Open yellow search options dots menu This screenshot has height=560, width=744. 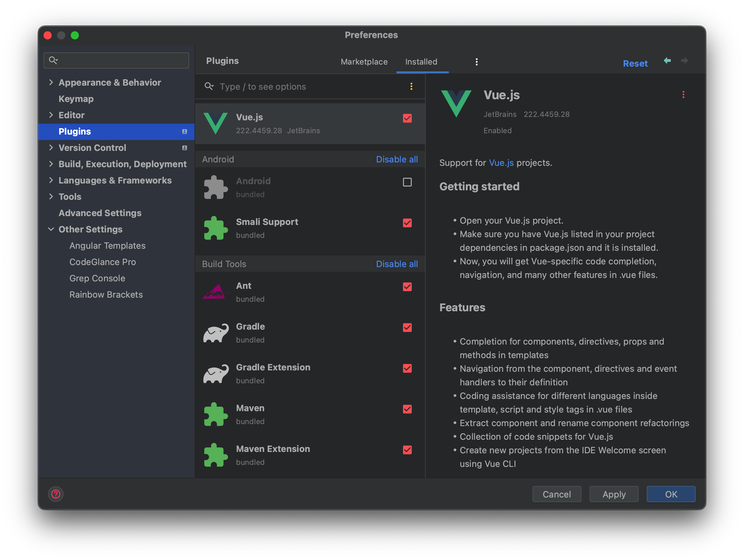tap(411, 87)
